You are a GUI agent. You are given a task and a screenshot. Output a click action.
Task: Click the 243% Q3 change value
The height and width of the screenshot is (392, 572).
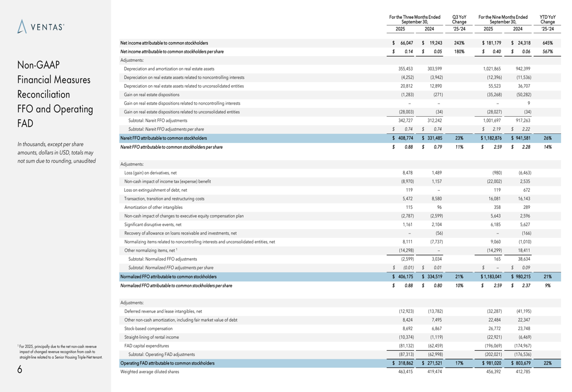459,43
